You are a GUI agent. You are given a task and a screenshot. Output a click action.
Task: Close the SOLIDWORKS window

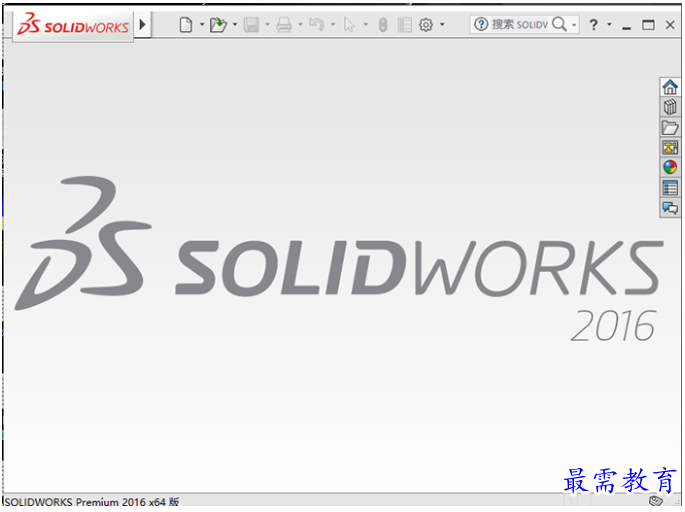click(670, 25)
